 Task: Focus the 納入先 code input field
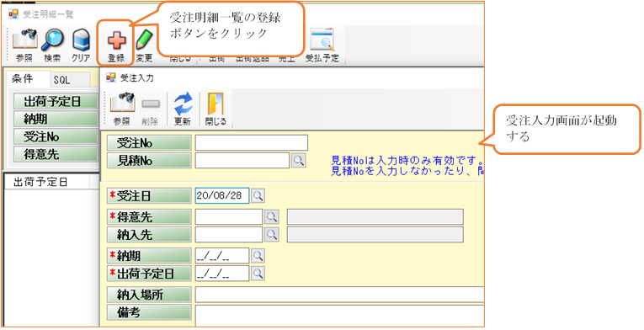pos(229,235)
